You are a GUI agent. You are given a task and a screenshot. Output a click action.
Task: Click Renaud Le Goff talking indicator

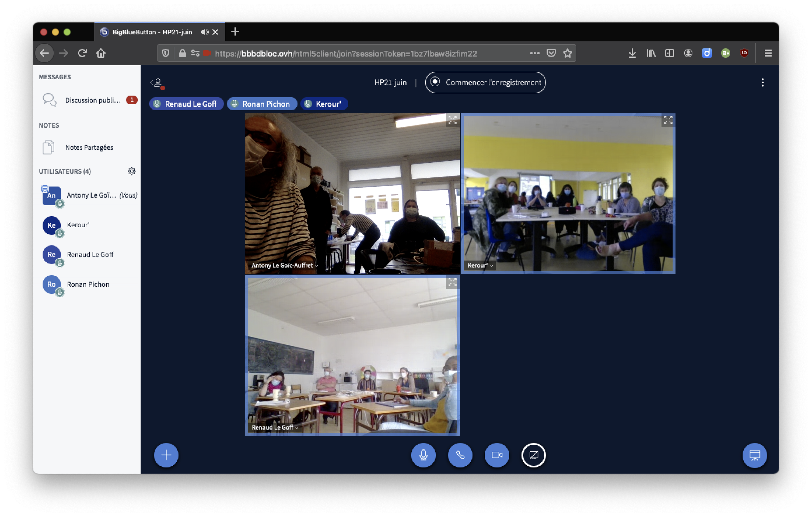click(186, 104)
